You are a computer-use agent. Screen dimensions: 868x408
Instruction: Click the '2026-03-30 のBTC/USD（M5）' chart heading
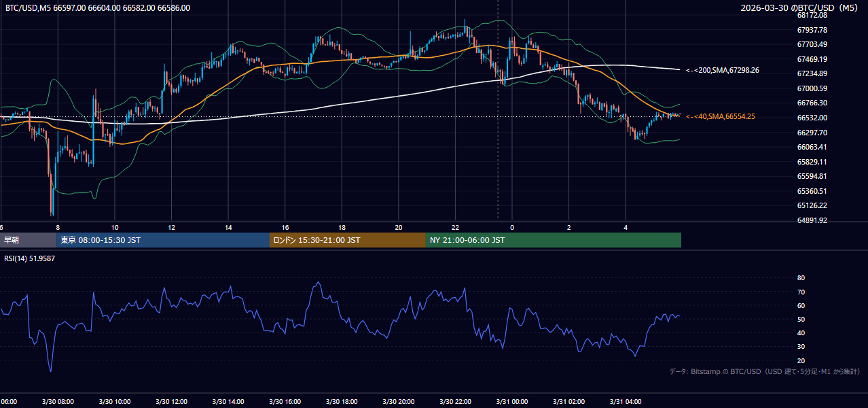point(801,8)
